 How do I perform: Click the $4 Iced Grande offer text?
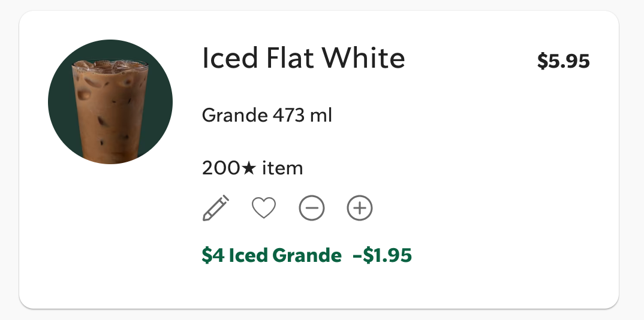click(x=271, y=256)
